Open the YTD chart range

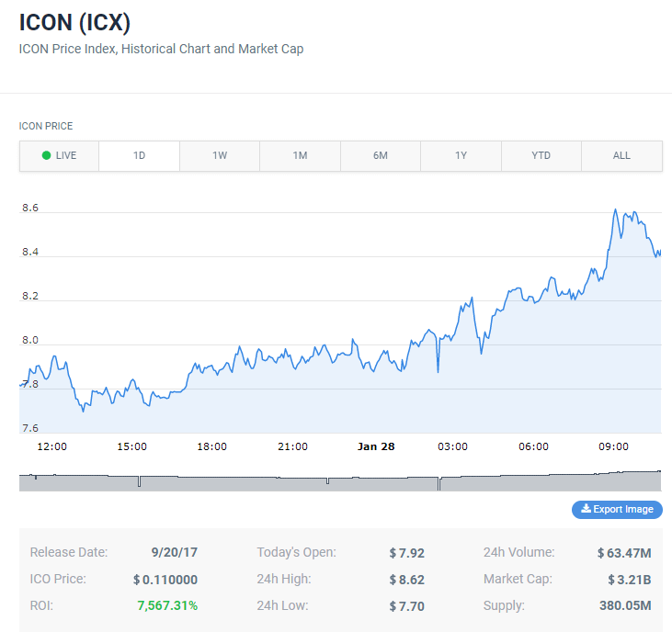click(x=541, y=155)
